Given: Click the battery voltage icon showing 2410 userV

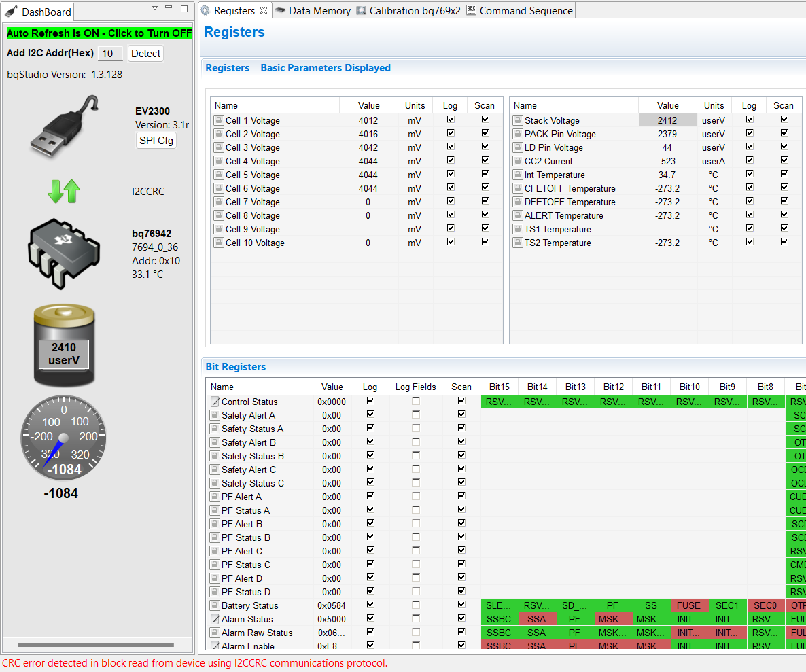Looking at the screenshot, I should tap(64, 344).
